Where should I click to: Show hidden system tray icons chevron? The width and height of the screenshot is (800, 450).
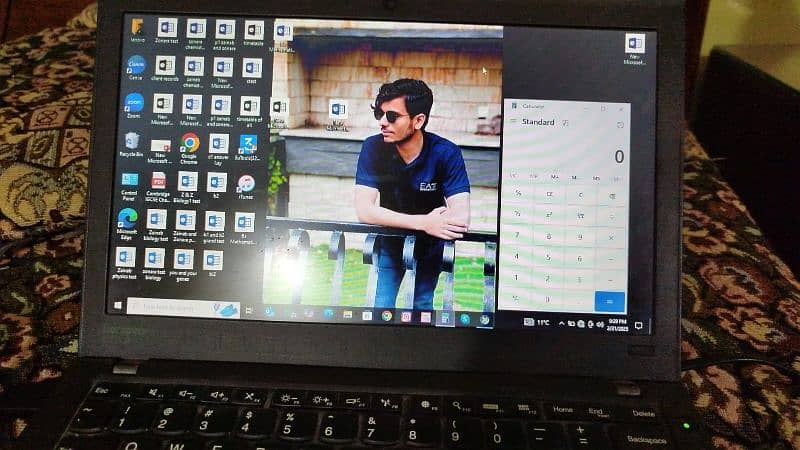(560, 324)
